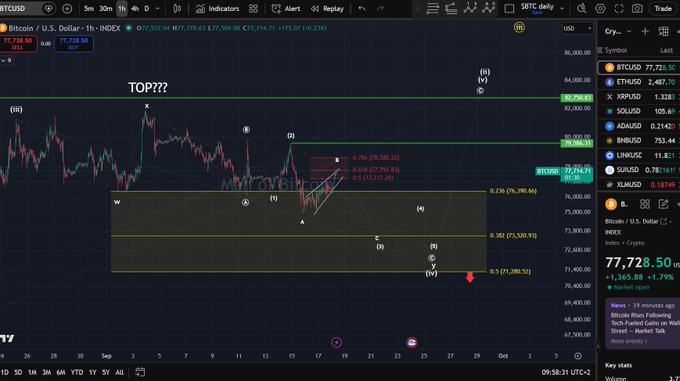680x381 pixels.
Task: Open the chart type candles selector
Action: tap(177, 8)
